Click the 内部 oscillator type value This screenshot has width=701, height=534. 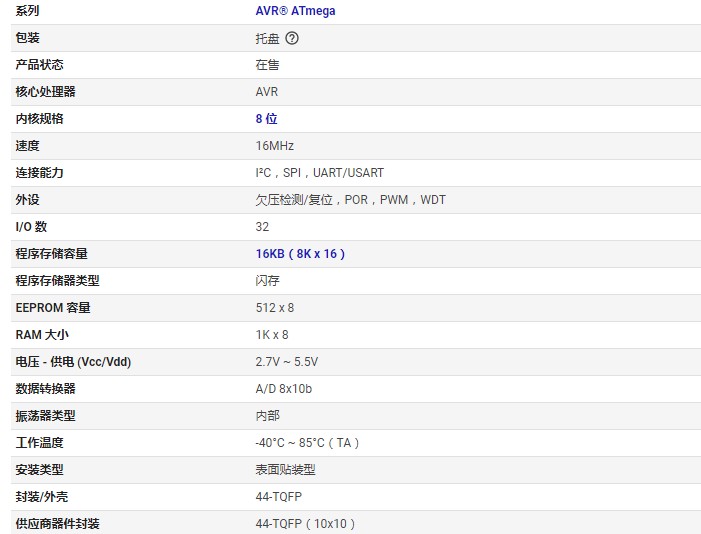click(x=267, y=416)
